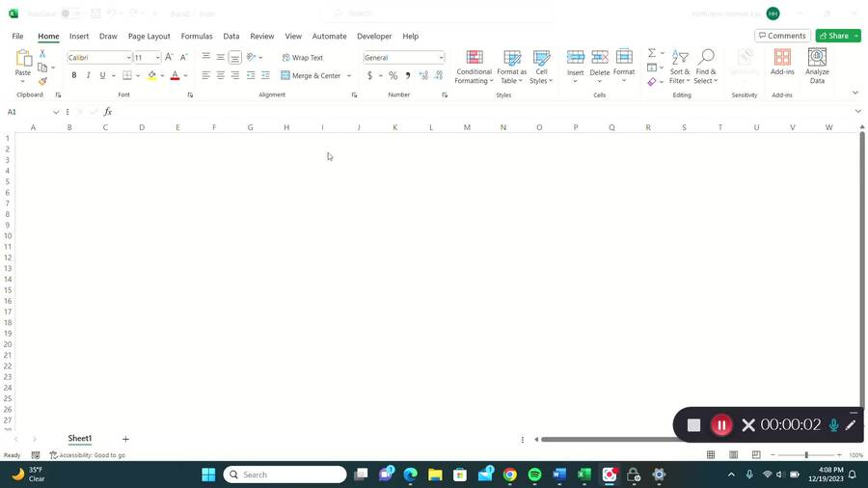
Task: Open Format as Table
Action: tap(511, 67)
